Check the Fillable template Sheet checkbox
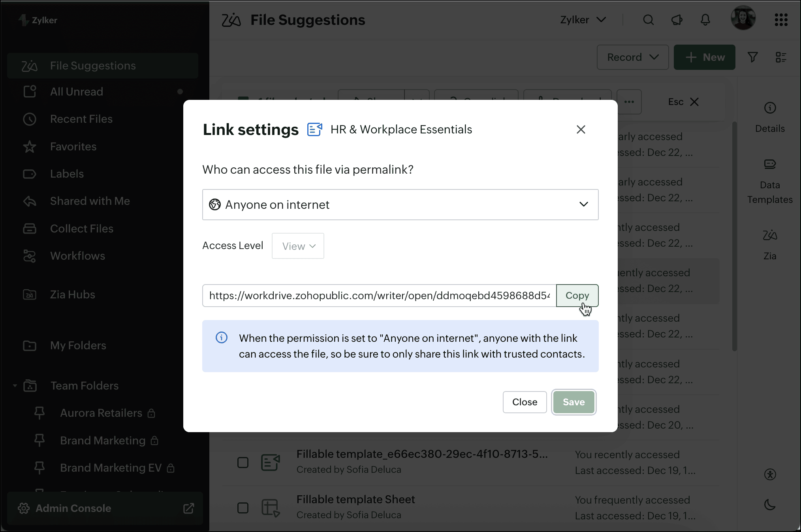This screenshot has height=532, width=801. pyautogui.click(x=243, y=508)
